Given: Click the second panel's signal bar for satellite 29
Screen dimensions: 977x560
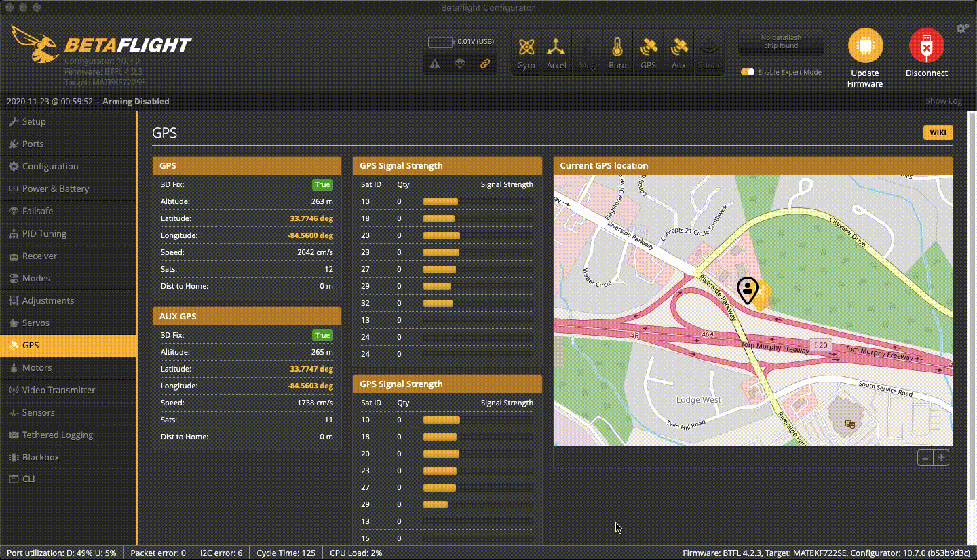Looking at the screenshot, I should (x=478, y=504).
